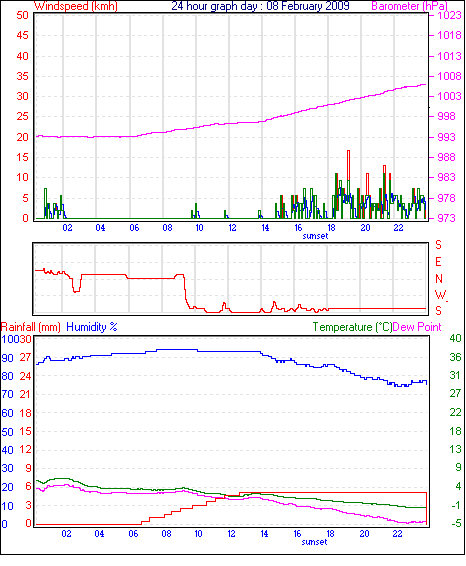Click the '25' value on the windspeed axis
Image resolution: width=466 pixels, height=566 pixels.
click(22, 117)
